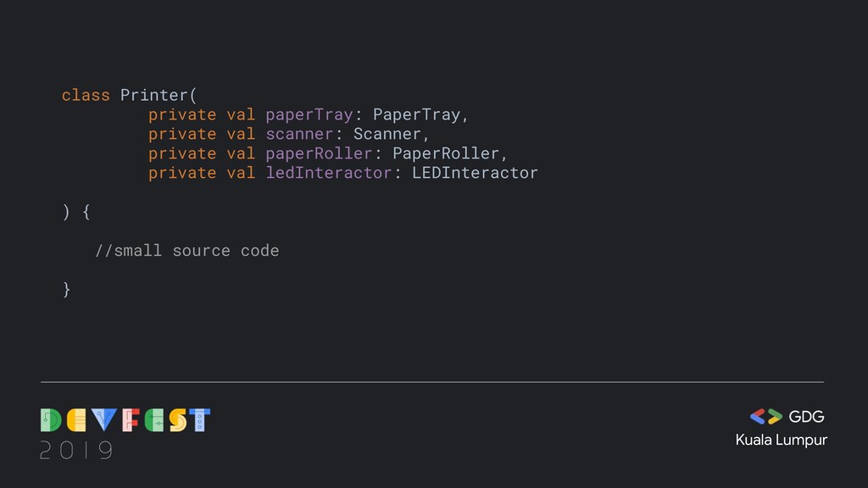Click the class keyword in code
Image resolution: width=868 pixels, height=488 pixels.
tap(86, 95)
